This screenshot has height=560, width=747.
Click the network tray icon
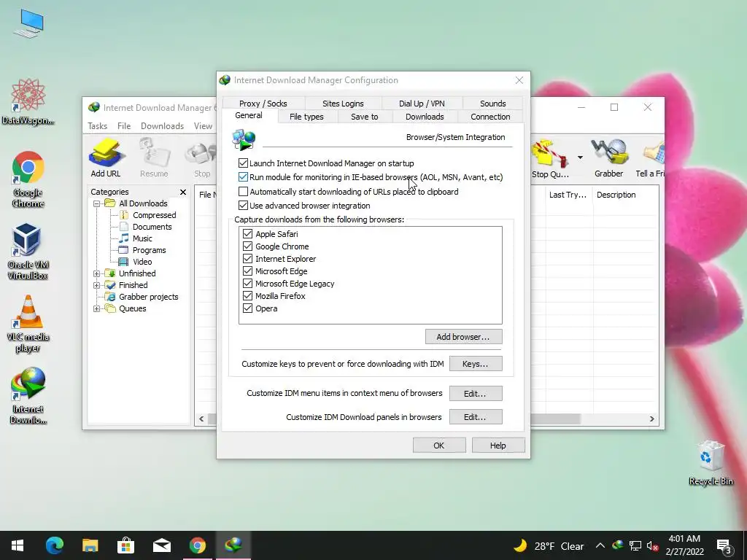(x=635, y=545)
